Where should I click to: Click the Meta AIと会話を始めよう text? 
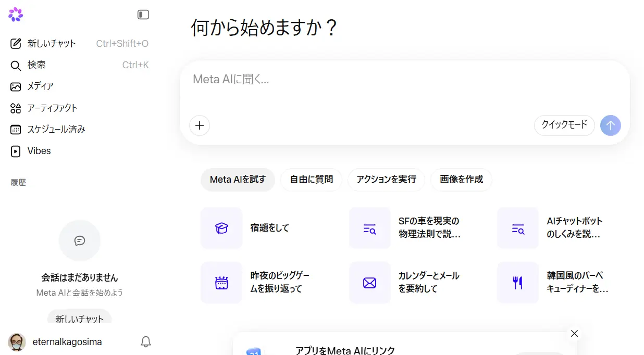80,293
